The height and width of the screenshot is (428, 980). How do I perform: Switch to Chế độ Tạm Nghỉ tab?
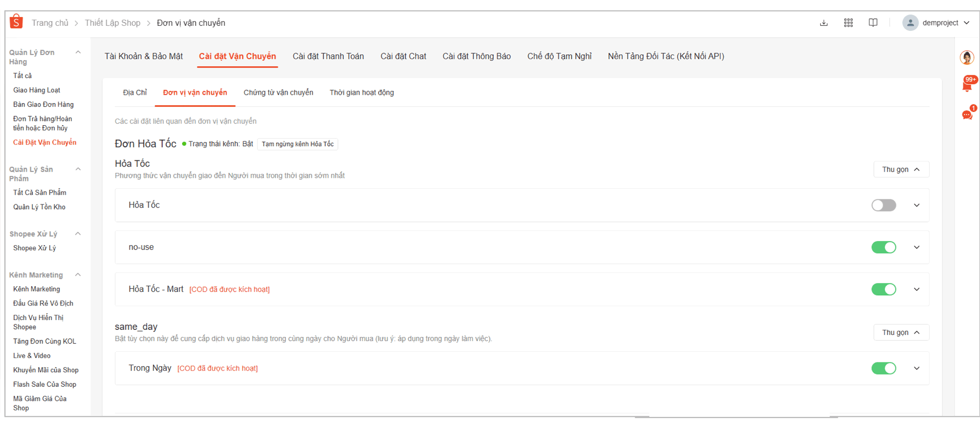559,56
